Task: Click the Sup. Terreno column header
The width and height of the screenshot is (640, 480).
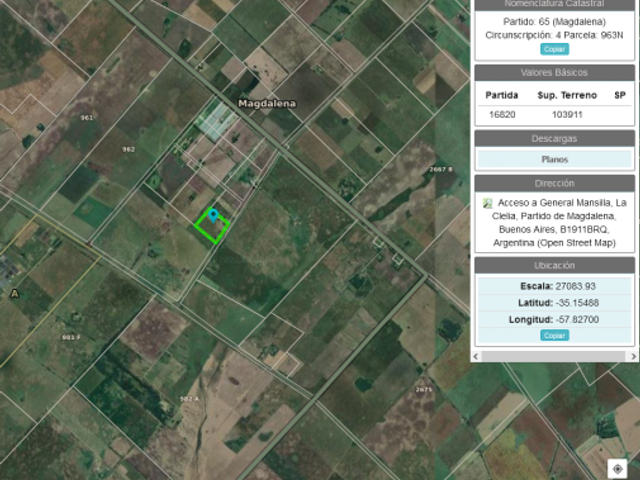Action: pos(567,95)
